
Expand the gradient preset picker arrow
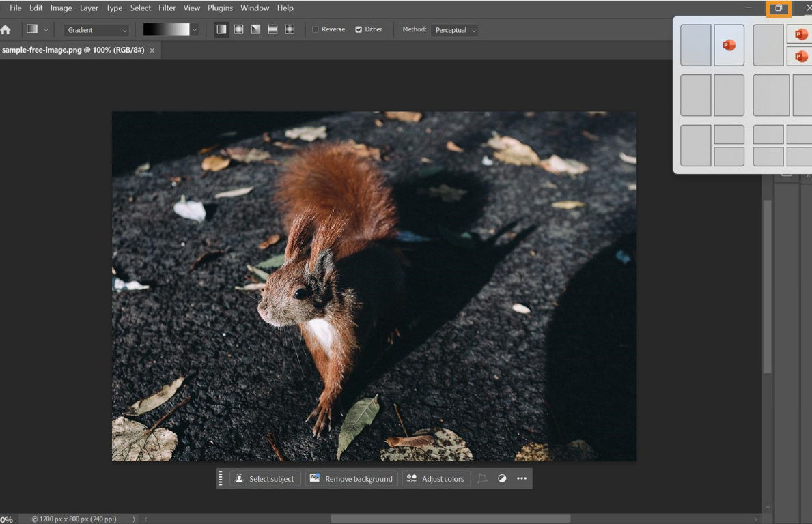[x=195, y=29]
